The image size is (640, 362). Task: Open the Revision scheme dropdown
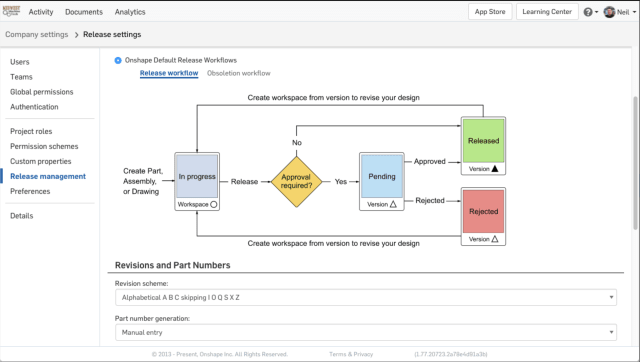tap(366, 298)
